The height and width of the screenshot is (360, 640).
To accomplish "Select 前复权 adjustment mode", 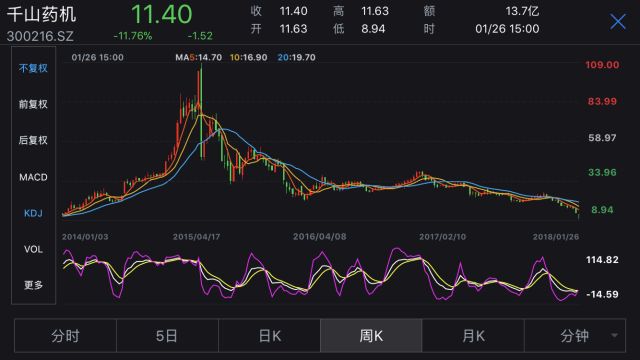I will 33,104.
